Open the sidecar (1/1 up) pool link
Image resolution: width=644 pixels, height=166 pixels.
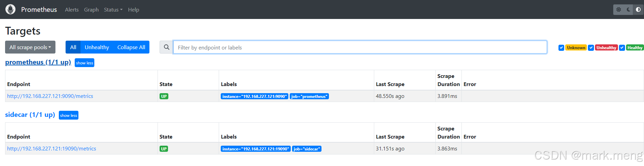[30, 115]
